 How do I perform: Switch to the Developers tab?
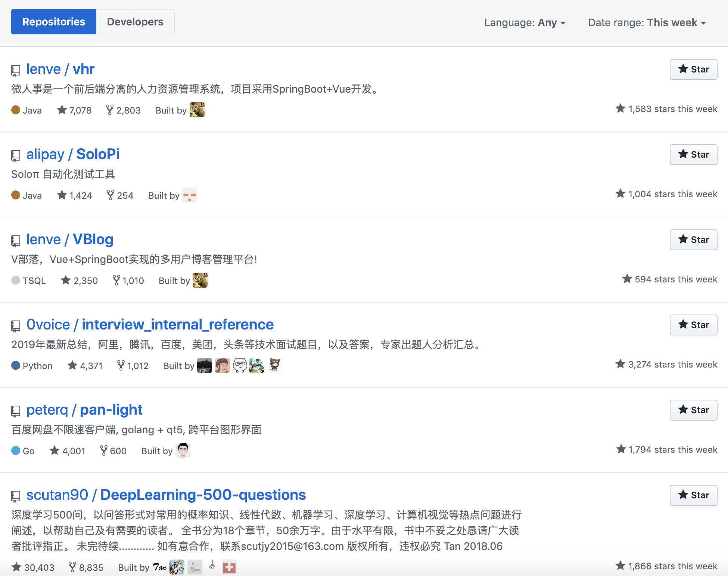[135, 22]
